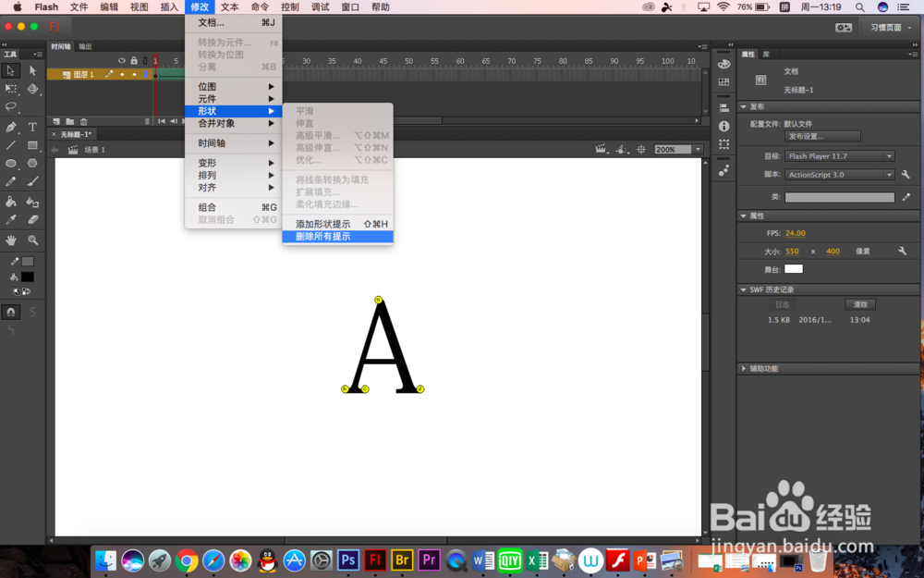This screenshot has height=578, width=924.
Task: Open the Color palette panel icon
Action: tap(724, 65)
